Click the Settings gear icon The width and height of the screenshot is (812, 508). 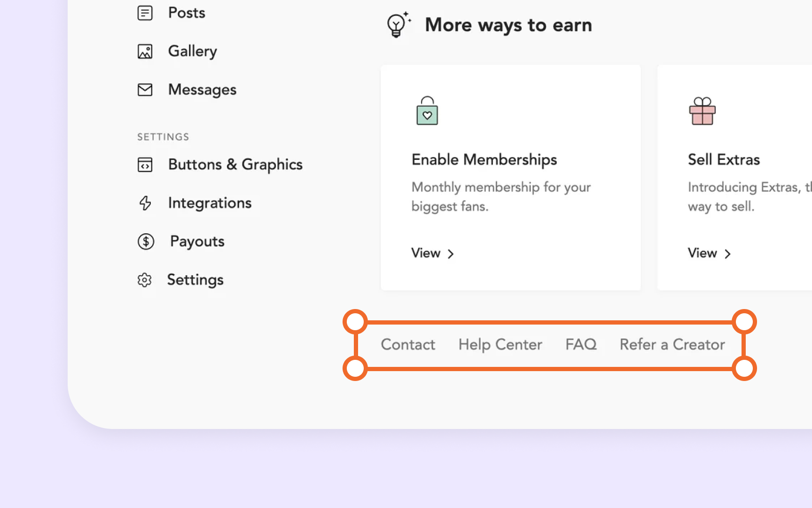point(144,279)
